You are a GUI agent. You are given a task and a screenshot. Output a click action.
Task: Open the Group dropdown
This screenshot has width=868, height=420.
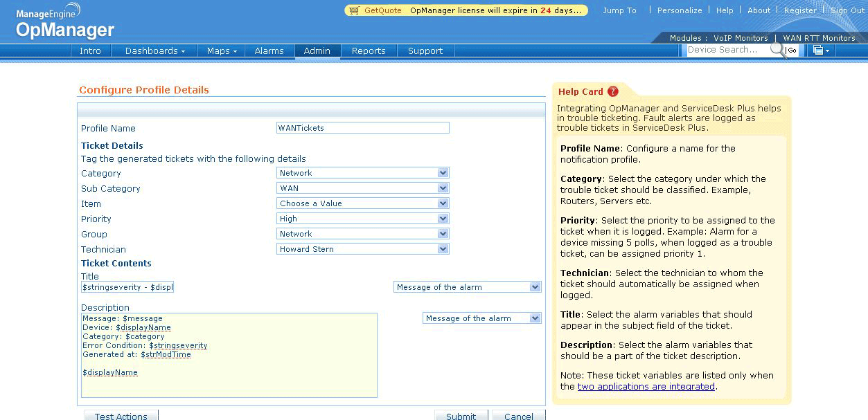pos(363,234)
